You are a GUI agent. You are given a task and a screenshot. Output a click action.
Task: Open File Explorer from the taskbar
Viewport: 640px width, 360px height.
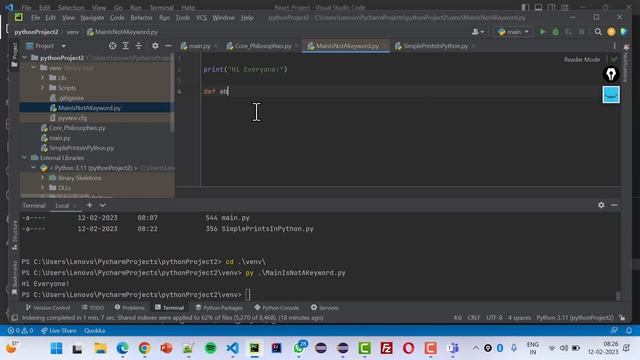click(100, 348)
